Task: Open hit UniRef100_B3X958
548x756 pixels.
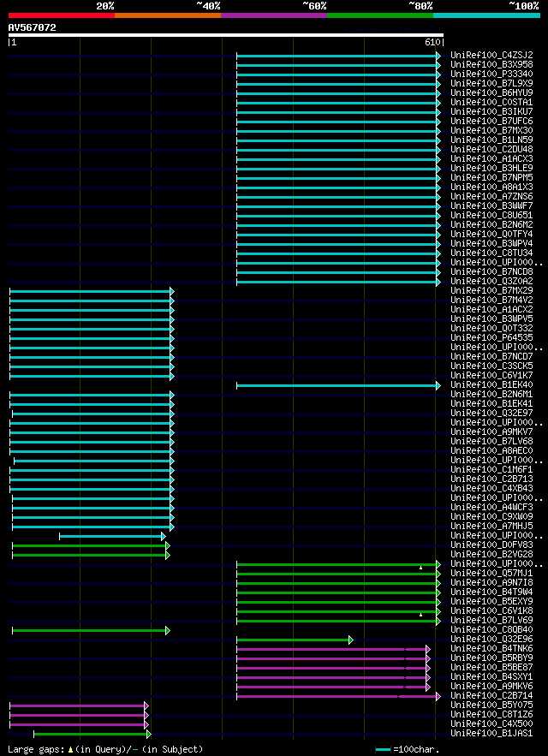Action: tap(491, 64)
